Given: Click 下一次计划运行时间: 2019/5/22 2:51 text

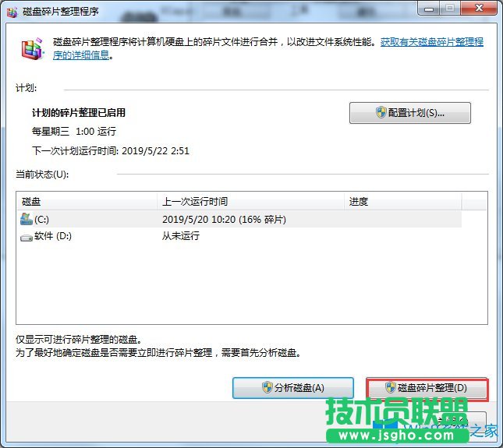Looking at the screenshot, I should 111,150.
